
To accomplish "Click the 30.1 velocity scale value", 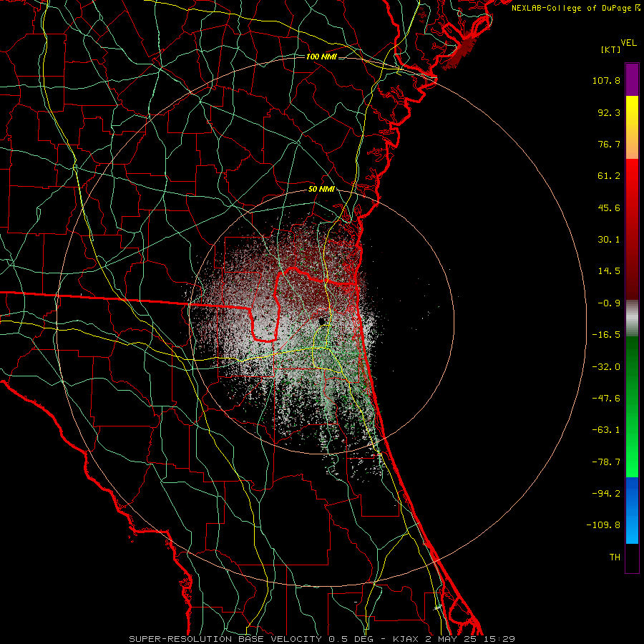I will coord(609,240).
